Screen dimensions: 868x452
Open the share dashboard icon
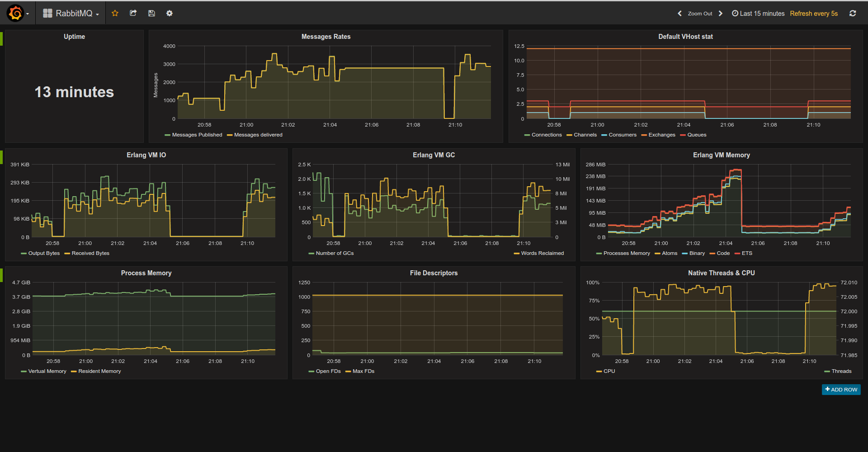(133, 13)
